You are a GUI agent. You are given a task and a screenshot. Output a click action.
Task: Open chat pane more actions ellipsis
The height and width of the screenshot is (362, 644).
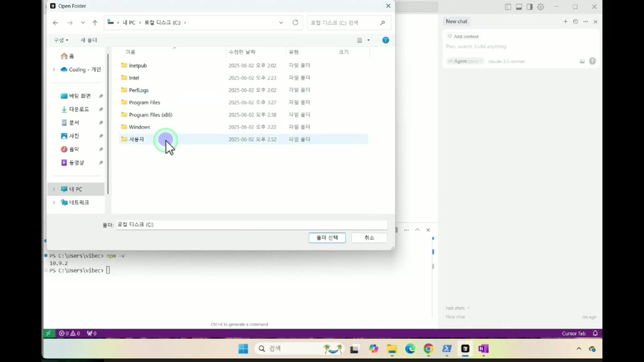point(586,21)
